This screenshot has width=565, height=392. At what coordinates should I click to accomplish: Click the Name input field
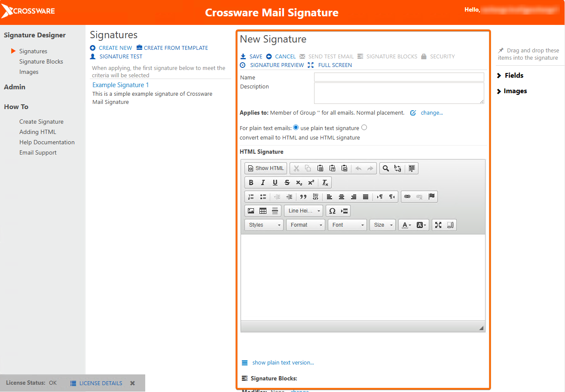click(399, 77)
